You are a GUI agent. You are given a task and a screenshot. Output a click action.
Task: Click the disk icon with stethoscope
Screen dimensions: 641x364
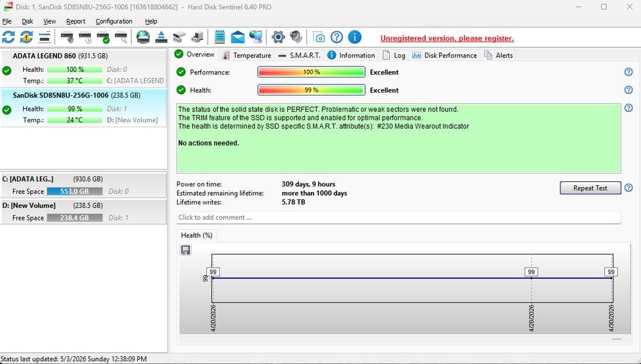tap(67, 37)
